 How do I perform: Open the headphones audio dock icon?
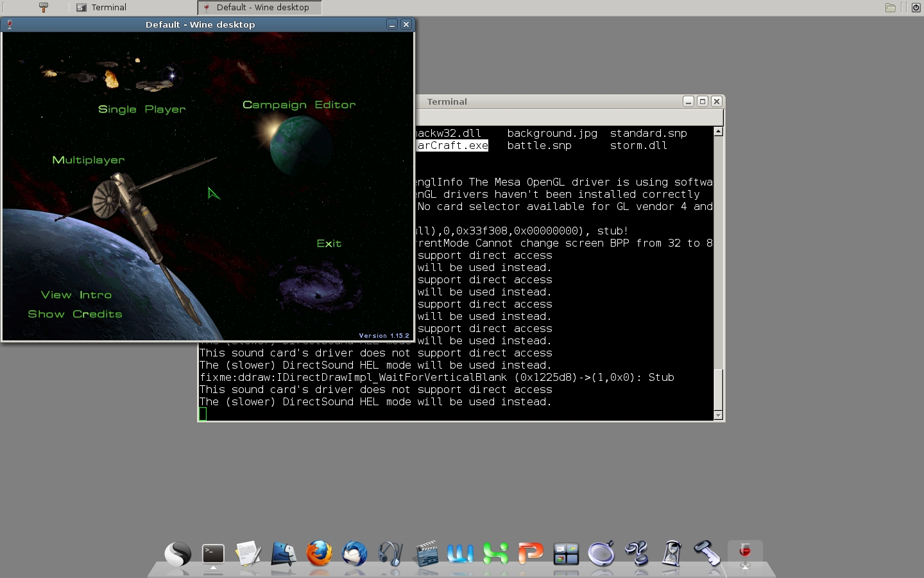pos(389,554)
